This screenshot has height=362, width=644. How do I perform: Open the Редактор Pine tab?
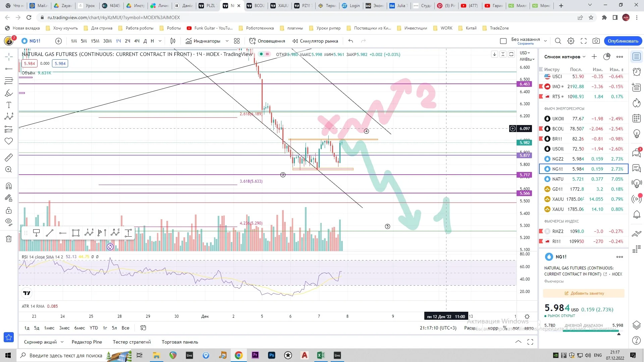tap(87, 342)
